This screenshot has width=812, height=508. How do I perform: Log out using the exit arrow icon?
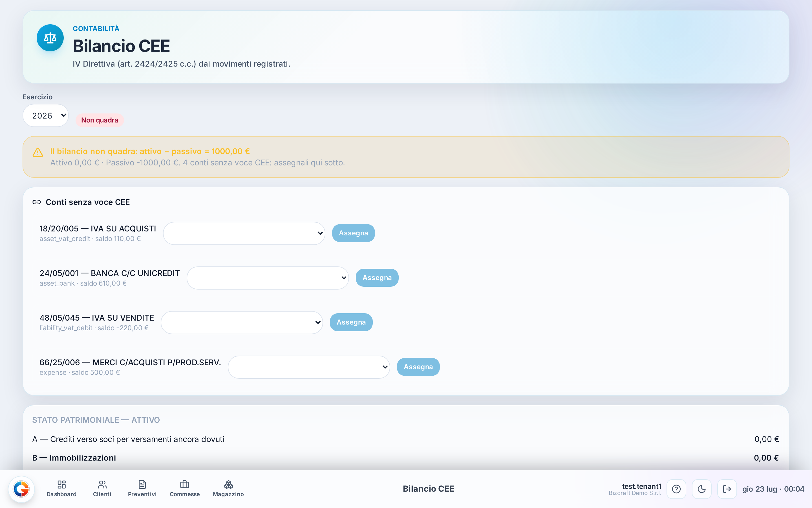click(727, 489)
